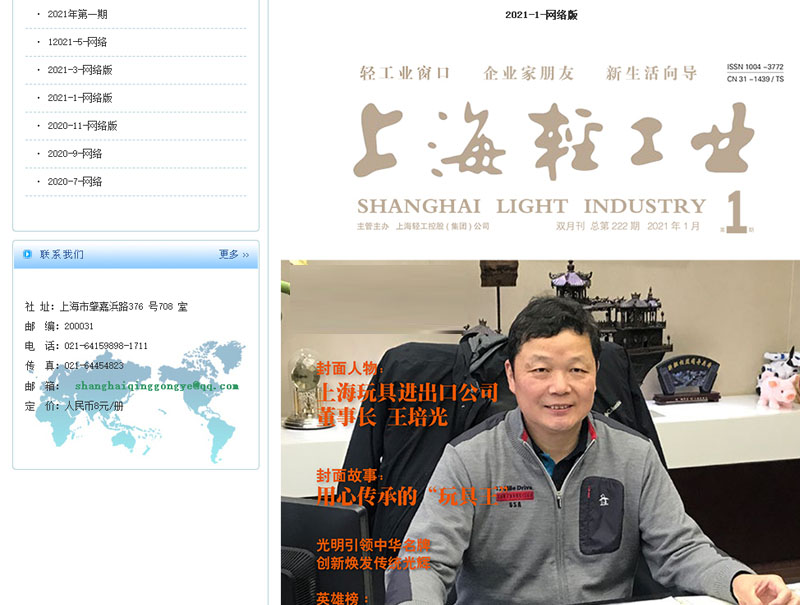Click the 封面故事 label on the cover

pyautogui.click(x=350, y=475)
